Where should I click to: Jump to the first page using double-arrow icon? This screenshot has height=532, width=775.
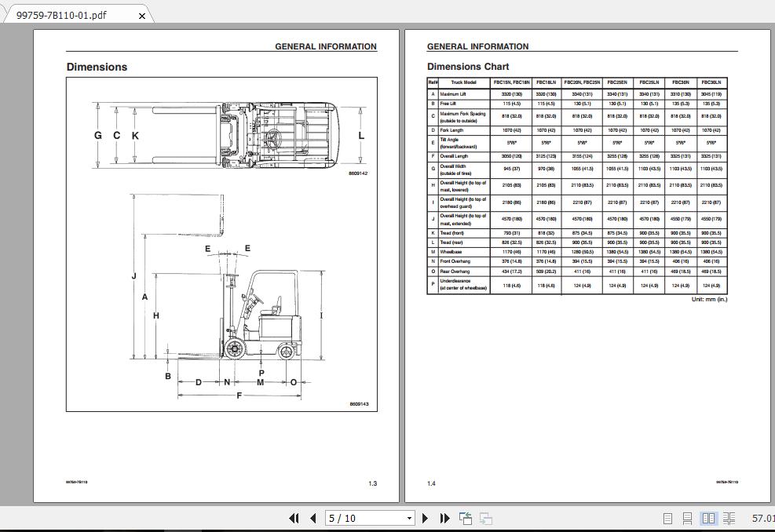point(295,518)
